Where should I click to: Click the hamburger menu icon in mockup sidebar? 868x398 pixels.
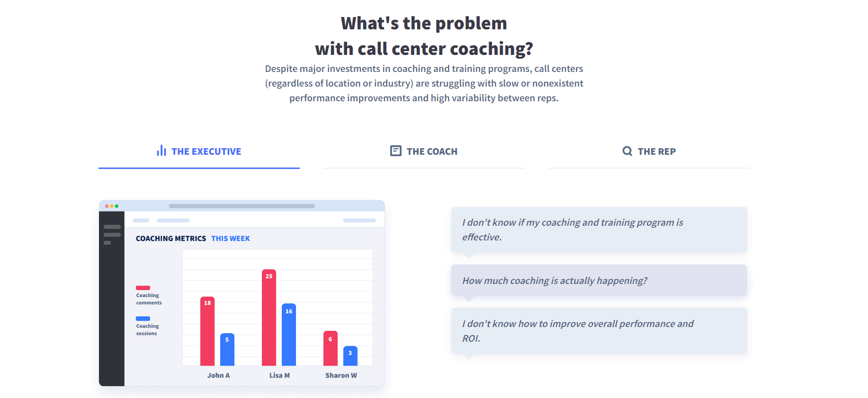112,234
